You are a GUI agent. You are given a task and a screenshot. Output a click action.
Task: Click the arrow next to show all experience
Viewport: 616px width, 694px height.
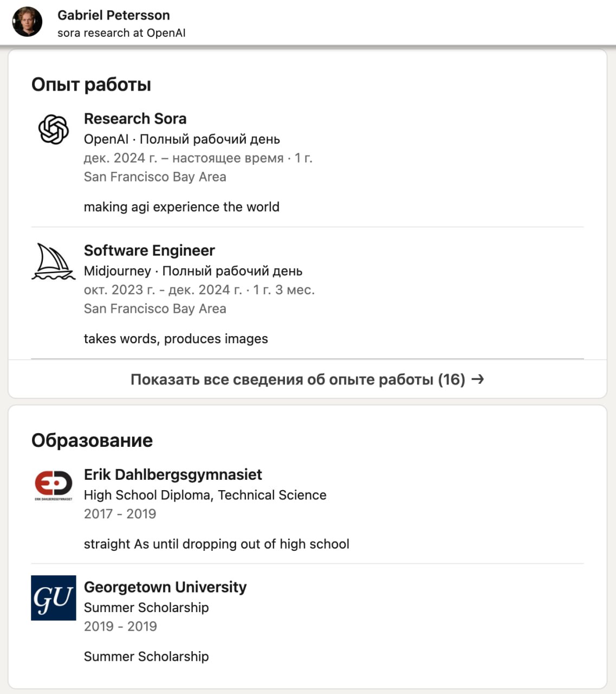[x=477, y=379]
